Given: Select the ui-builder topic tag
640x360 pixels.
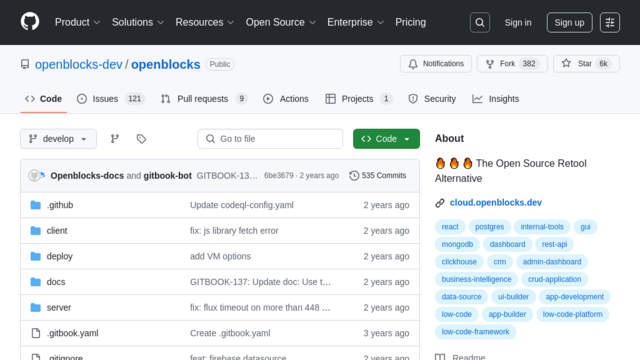Looking at the screenshot, I should click(x=513, y=297).
